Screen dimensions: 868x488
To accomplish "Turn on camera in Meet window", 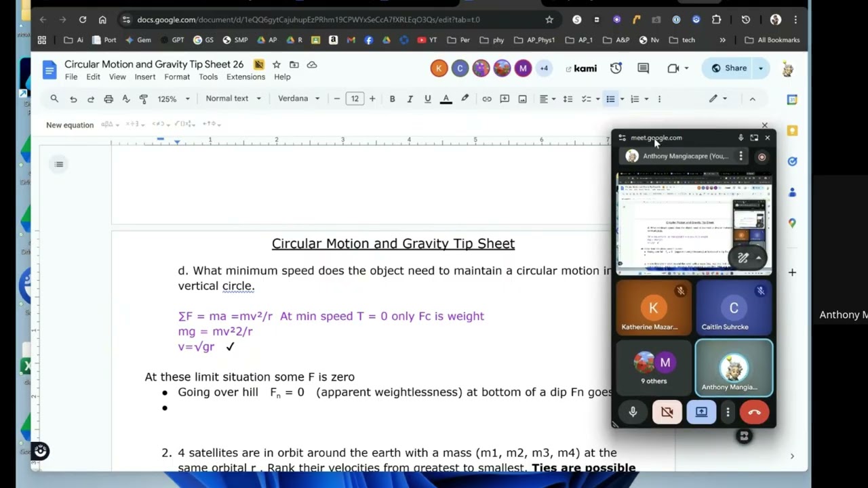I will 667,412.
